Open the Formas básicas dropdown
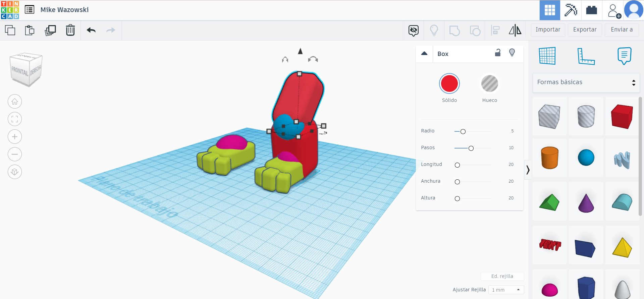Viewport: 644px width, 299px height. click(x=586, y=82)
